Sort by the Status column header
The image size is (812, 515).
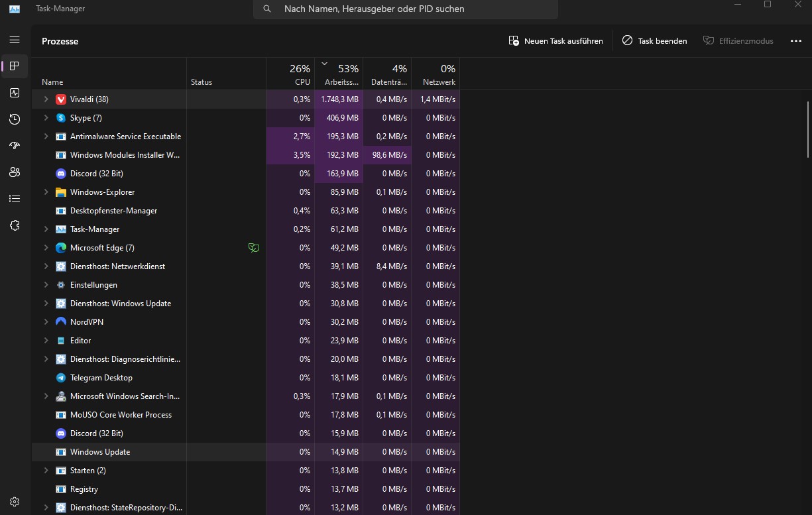pos(226,74)
